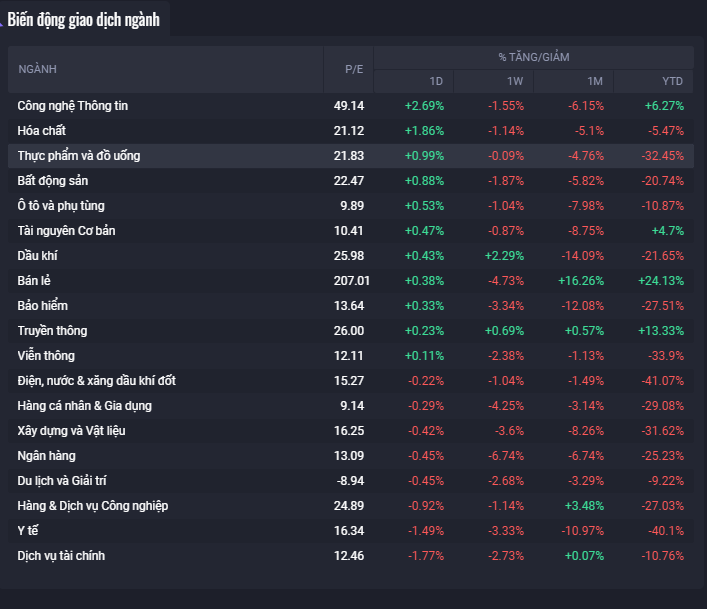The height and width of the screenshot is (609, 707).
Task: Select Thực phẩm và đồ uống row
Action: tap(79, 156)
